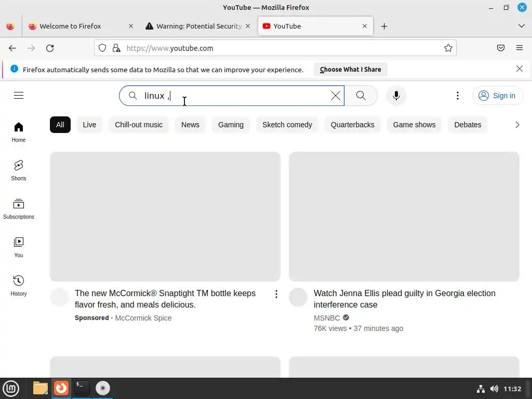Viewport: 532px width, 399px height.
Task: Click the MSNBC channel avatar
Action: pyautogui.click(x=298, y=297)
